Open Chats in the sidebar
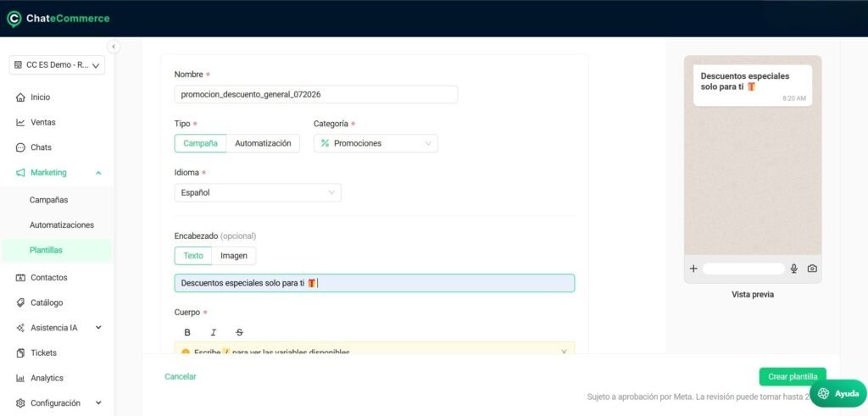868x416 pixels. pos(41,147)
